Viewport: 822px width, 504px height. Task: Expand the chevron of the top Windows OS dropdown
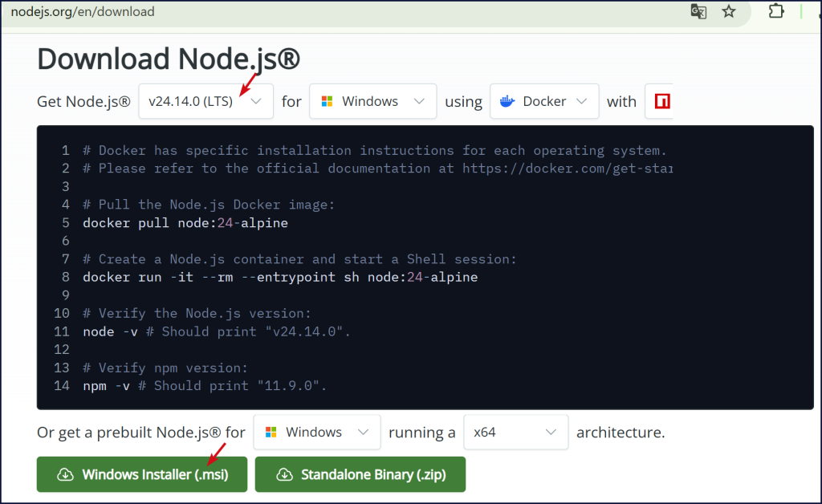click(420, 101)
